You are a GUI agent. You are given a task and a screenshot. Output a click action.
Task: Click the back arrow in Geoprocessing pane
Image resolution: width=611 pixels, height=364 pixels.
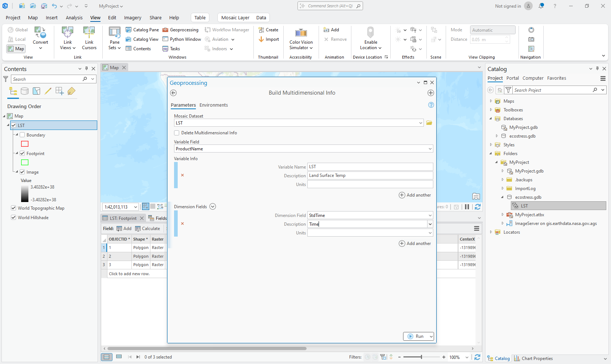[174, 93]
